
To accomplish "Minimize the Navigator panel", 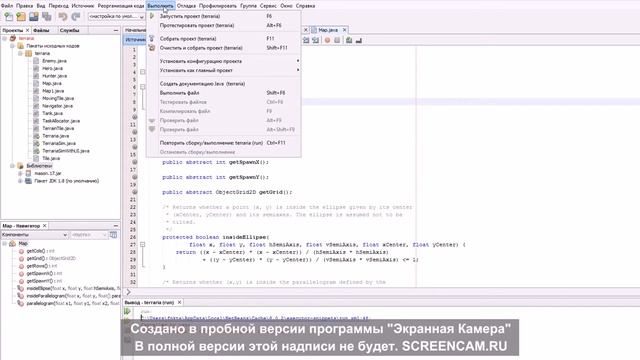I will 116,226.
